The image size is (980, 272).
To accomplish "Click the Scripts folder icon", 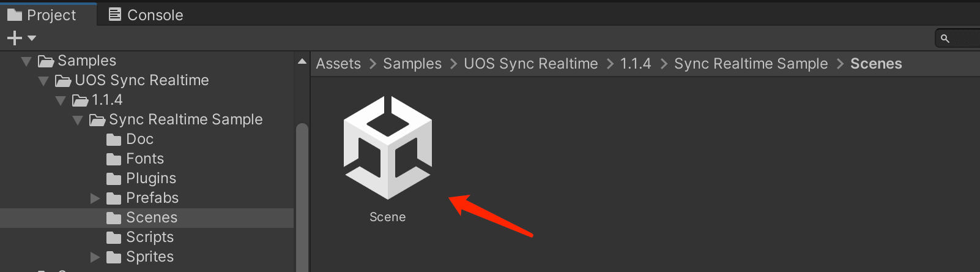I will (114, 238).
